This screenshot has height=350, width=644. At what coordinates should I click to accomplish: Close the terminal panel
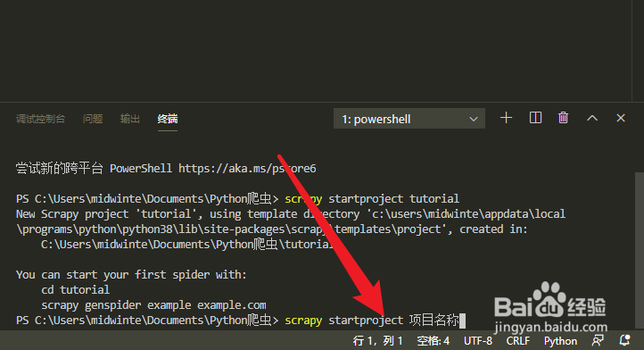pyautogui.click(x=621, y=118)
